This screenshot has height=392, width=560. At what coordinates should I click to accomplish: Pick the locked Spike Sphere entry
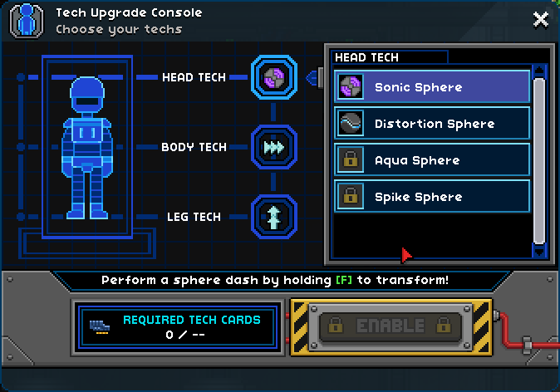[432, 196]
